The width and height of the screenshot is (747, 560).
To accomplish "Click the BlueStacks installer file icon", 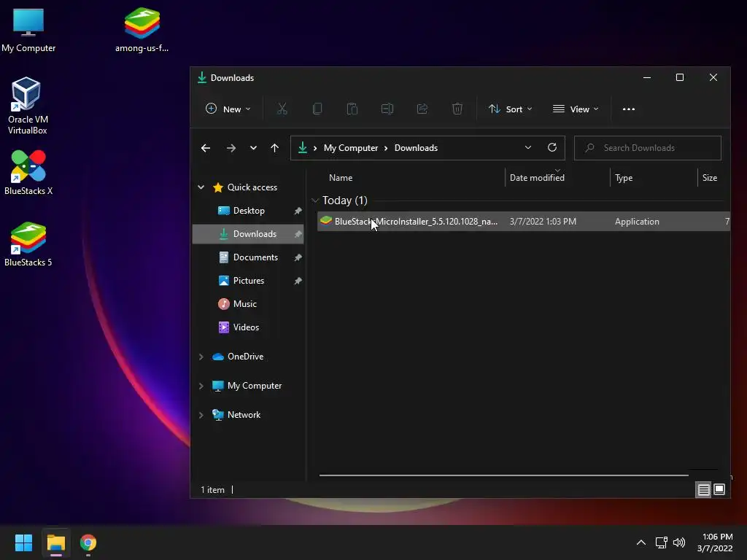I will pos(326,221).
